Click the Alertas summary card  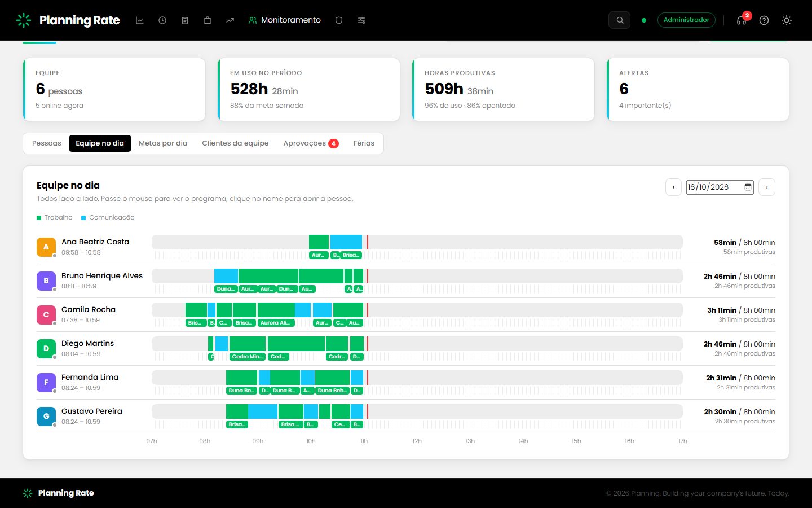pos(698,89)
